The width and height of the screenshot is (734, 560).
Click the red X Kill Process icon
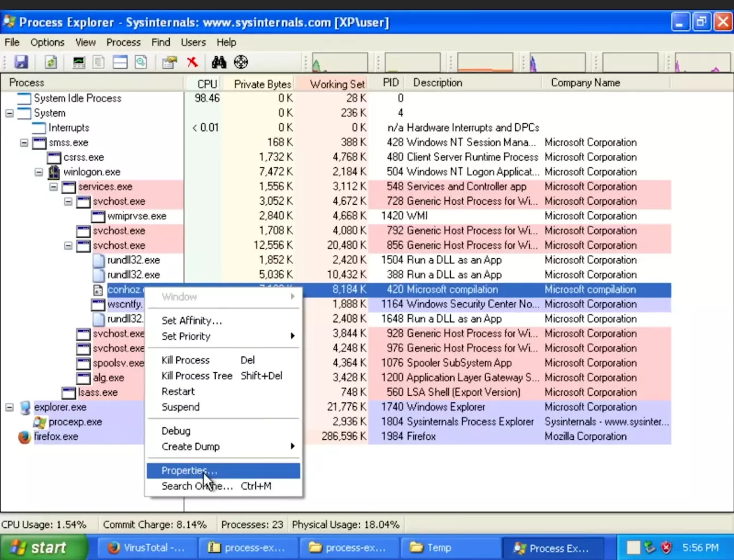click(192, 62)
